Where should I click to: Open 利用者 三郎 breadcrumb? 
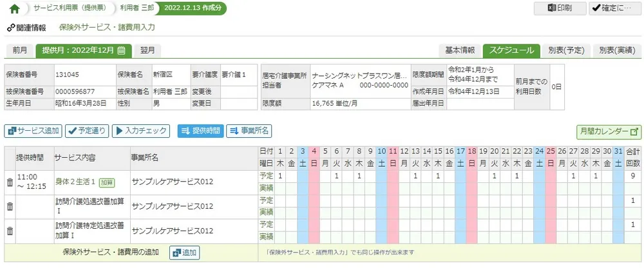(x=137, y=8)
